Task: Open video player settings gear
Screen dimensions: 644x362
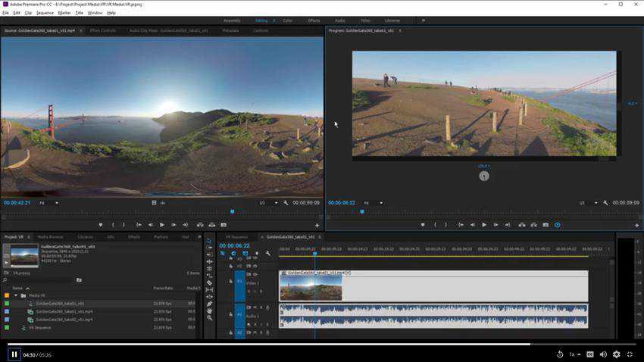Action: [616, 354]
